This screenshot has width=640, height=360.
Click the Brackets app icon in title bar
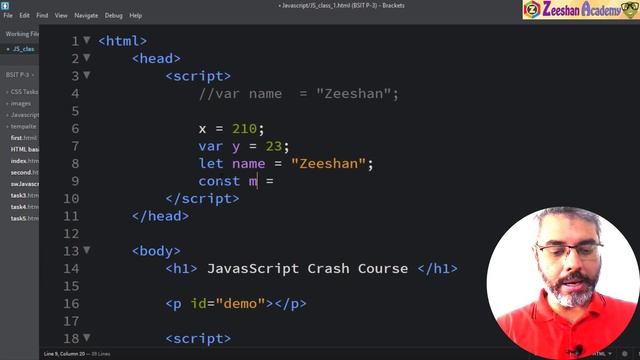point(5,5)
